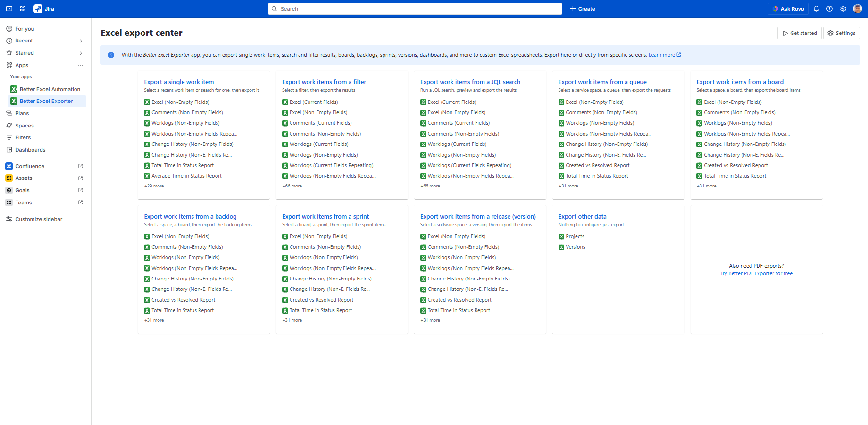Open Apps more options ellipsis
Screen dimensions: 868x425
coord(80,65)
